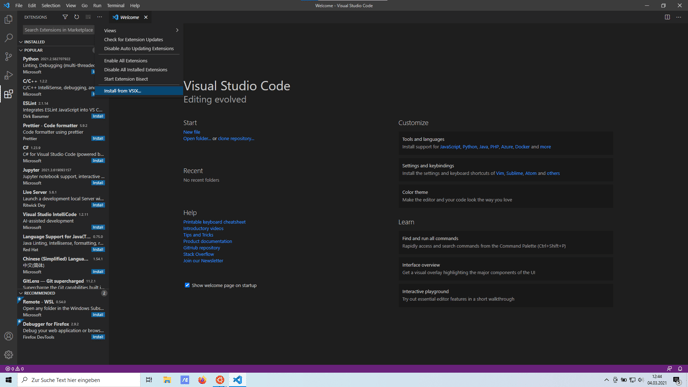Open Printable keyboard cheatsheet link
Viewport: 688px width, 387px height.
[214, 222]
